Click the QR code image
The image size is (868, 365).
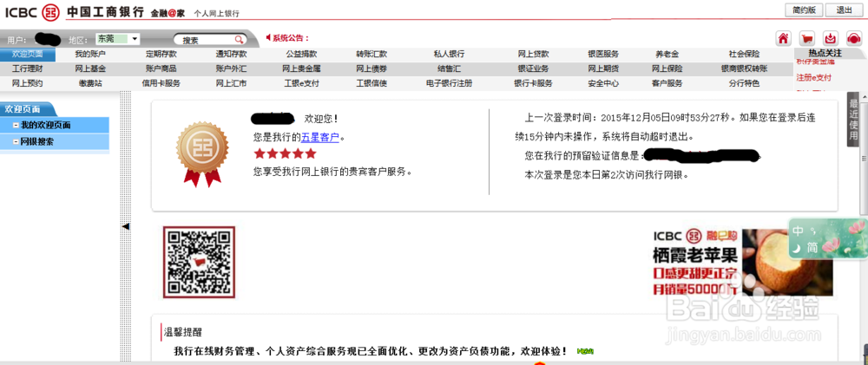[x=200, y=262]
